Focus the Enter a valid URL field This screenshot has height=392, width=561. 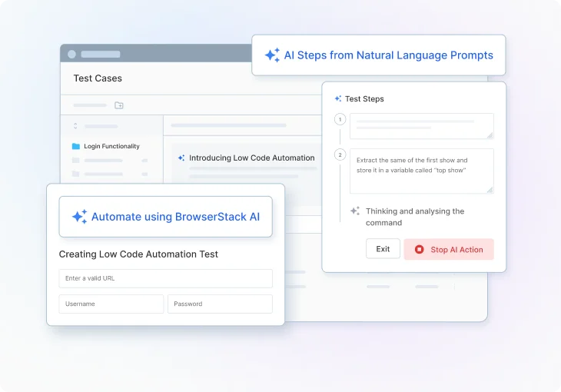pos(166,278)
